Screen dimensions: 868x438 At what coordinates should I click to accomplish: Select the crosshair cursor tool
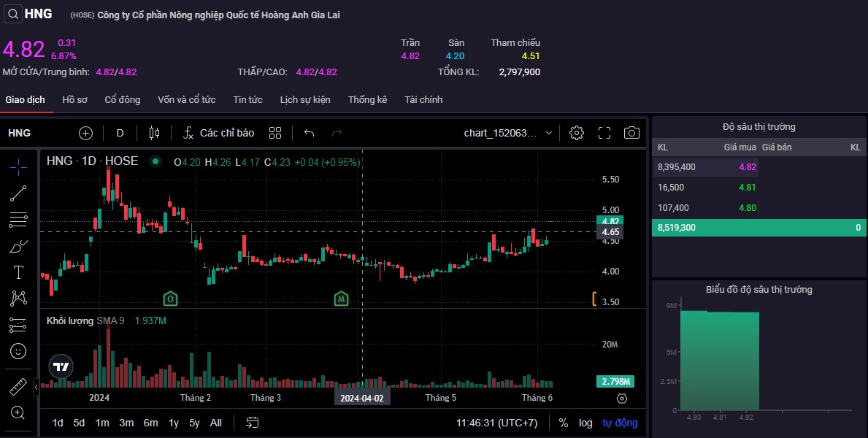click(18, 166)
